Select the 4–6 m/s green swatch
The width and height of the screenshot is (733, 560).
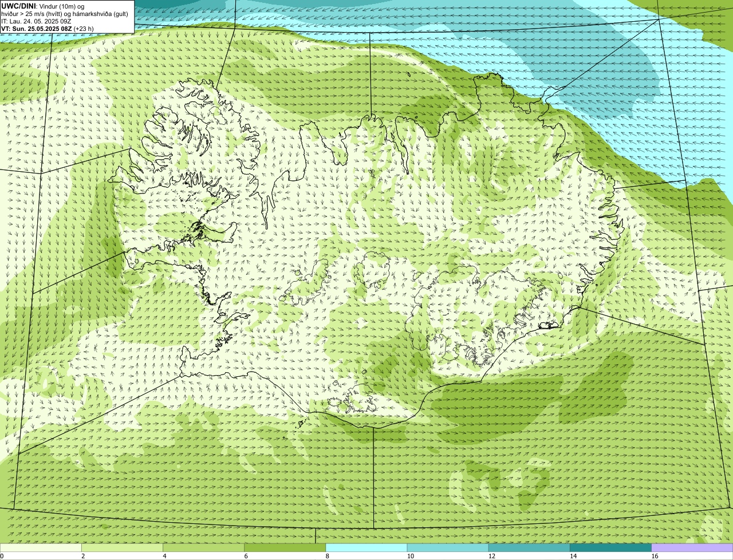pyautogui.click(x=203, y=548)
